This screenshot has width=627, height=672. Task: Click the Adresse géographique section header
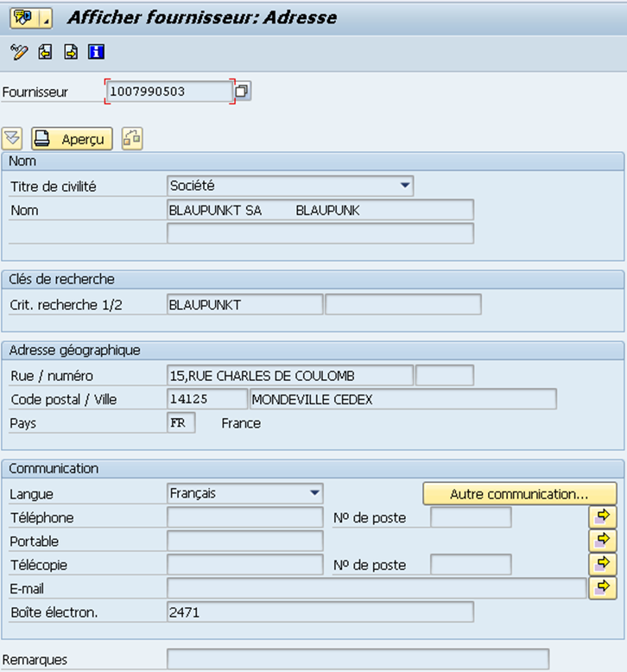click(x=313, y=350)
